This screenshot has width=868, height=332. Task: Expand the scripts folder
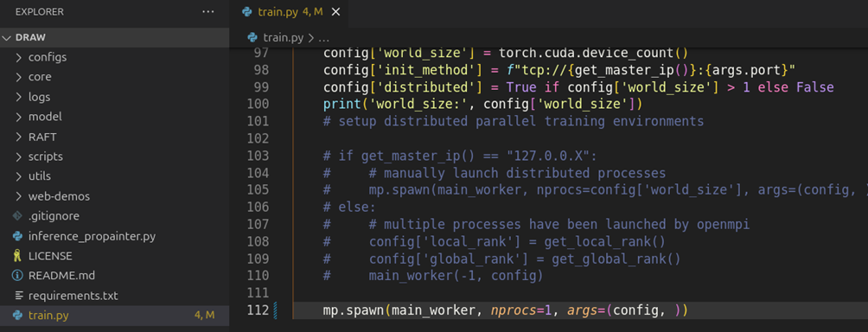pyautogui.click(x=115, y=156)
